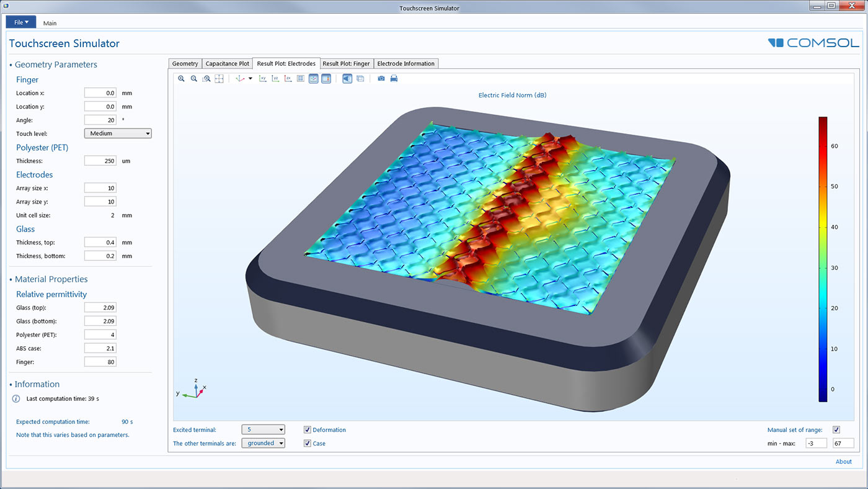Open the Excited terminal dropdown
868x489 pixels.
[x=263, y=429]
